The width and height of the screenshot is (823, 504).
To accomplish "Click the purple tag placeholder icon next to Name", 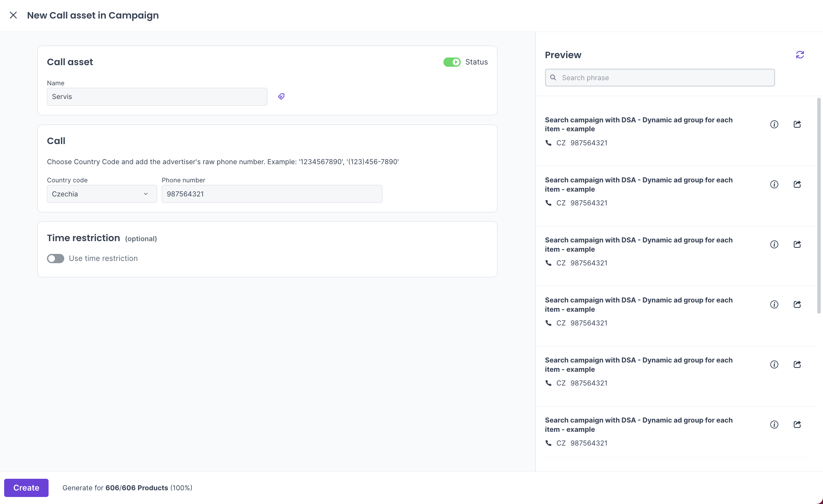I will 281,96.
